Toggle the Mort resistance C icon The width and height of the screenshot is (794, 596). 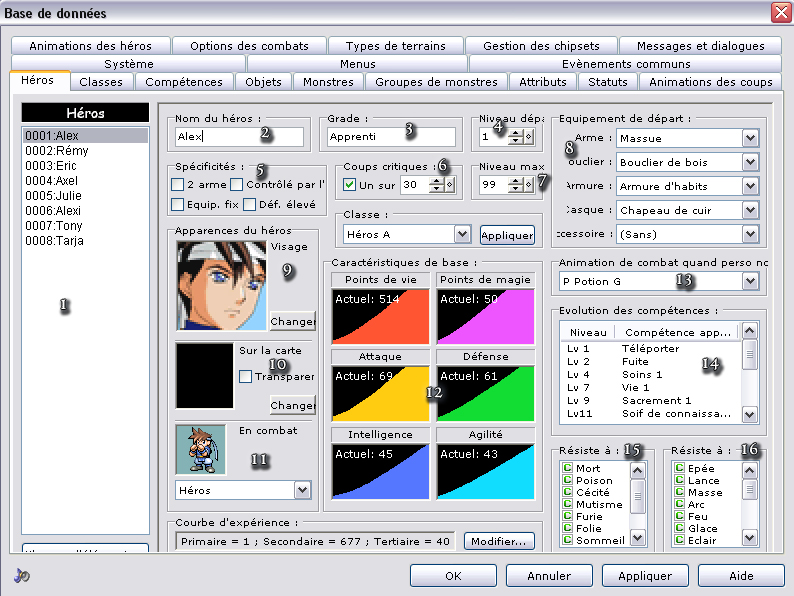pyautogui.click(x=568, y=468)
